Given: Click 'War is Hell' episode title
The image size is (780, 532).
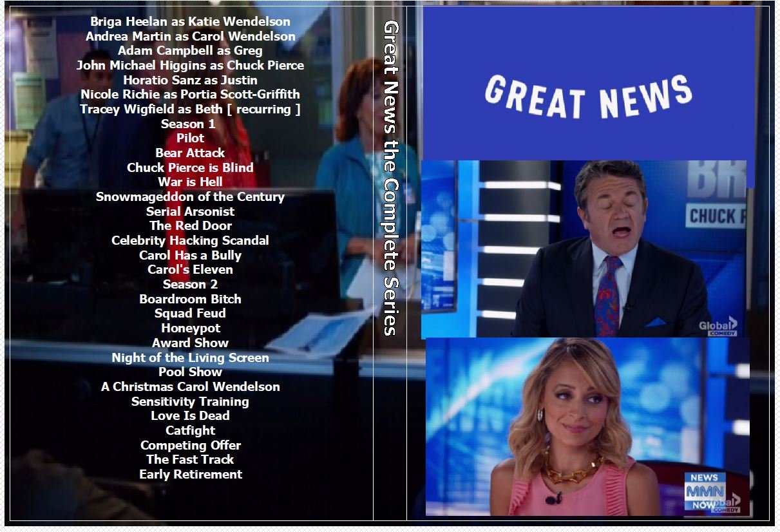Looking at the screenshot, I should click(x=190, y=182).
